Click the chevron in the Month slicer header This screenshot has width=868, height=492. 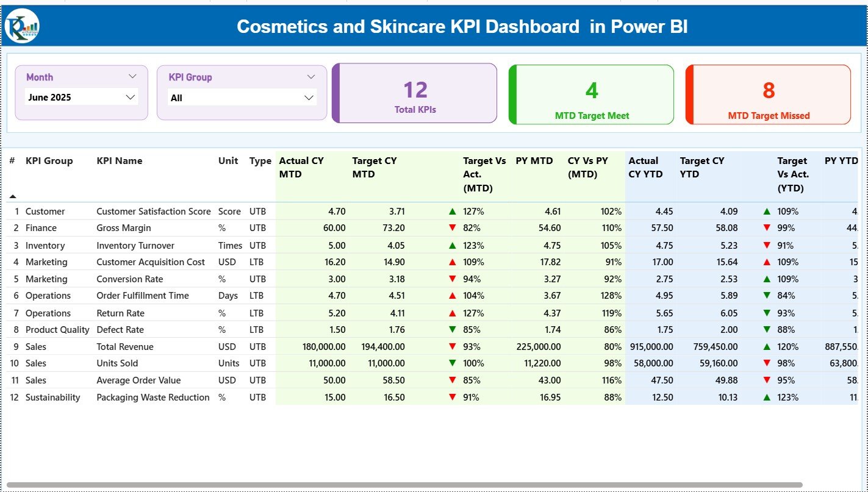point(133,76)
